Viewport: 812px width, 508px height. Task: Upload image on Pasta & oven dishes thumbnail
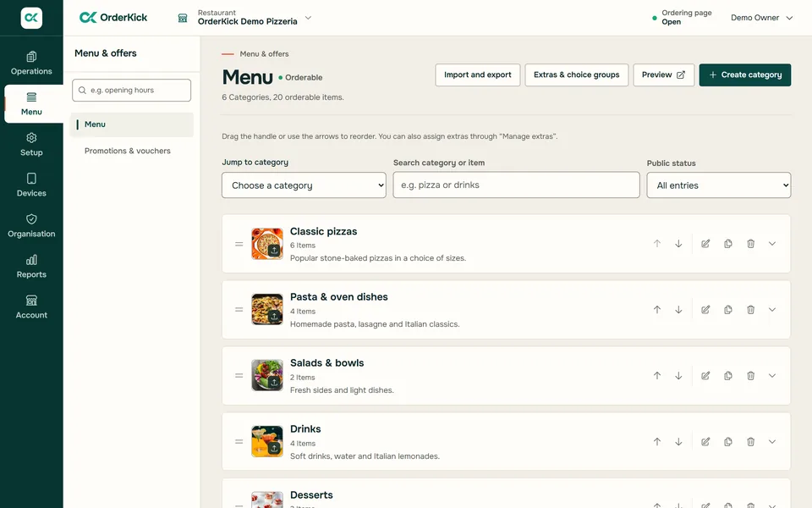274,316
